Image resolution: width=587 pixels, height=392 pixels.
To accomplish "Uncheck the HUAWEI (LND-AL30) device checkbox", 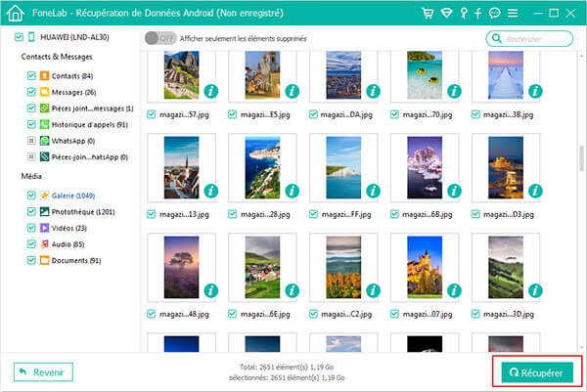I will [19, 36].
